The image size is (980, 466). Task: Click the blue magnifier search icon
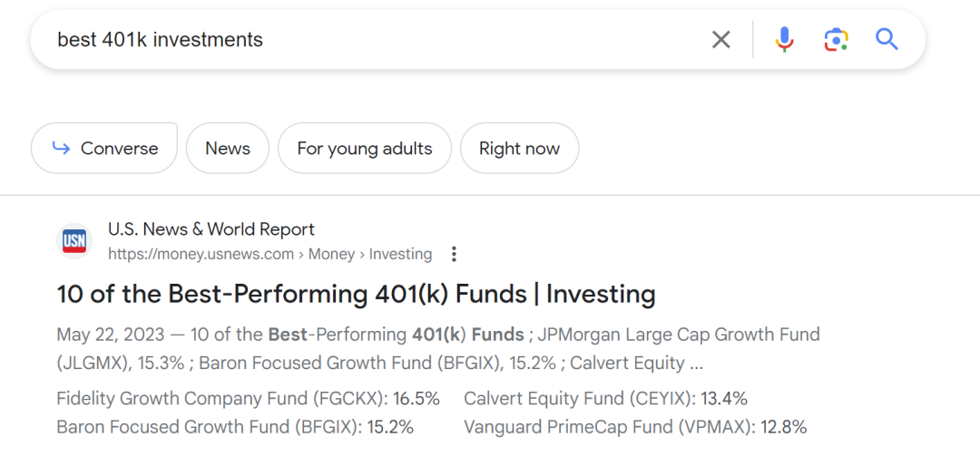tap(887, 40)
